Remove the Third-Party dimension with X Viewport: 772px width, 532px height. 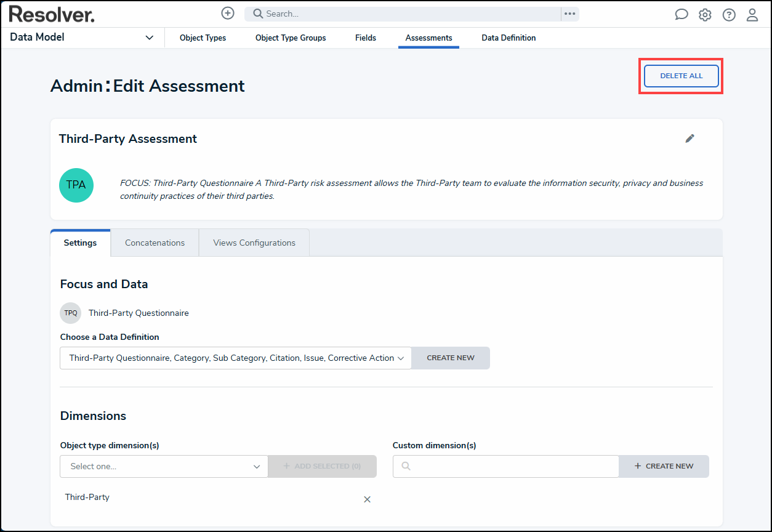point(367,499)
